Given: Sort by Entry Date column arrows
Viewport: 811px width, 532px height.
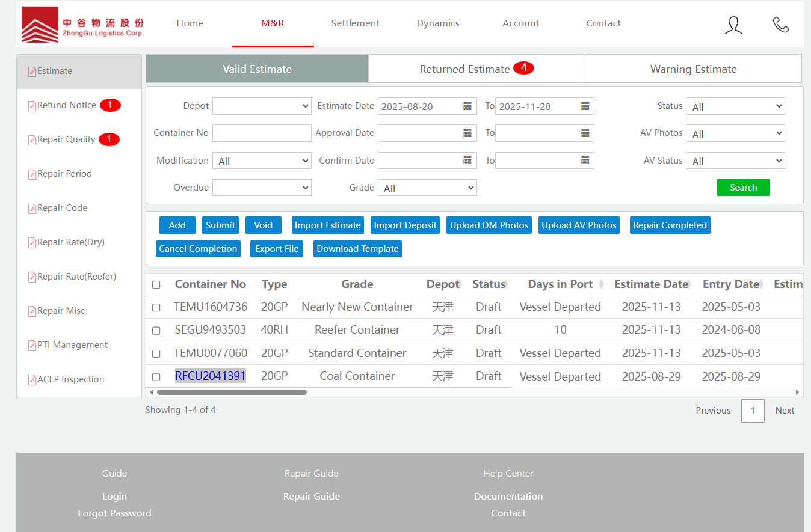Looking at the screenshot, I should pos(762,284).
